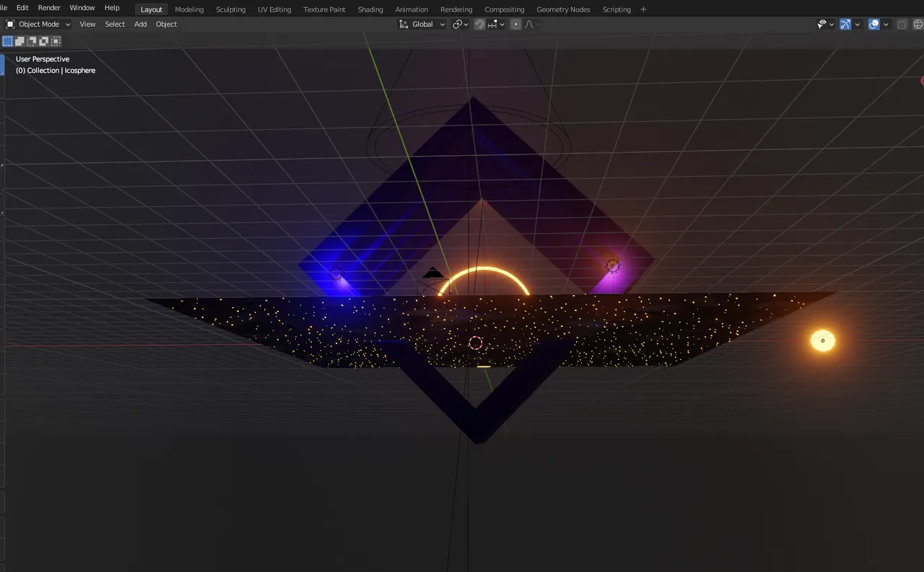The height and width of the screenshot is (572, 924).
Task: Open the Render menu
Action: click(x=49, y=8)
